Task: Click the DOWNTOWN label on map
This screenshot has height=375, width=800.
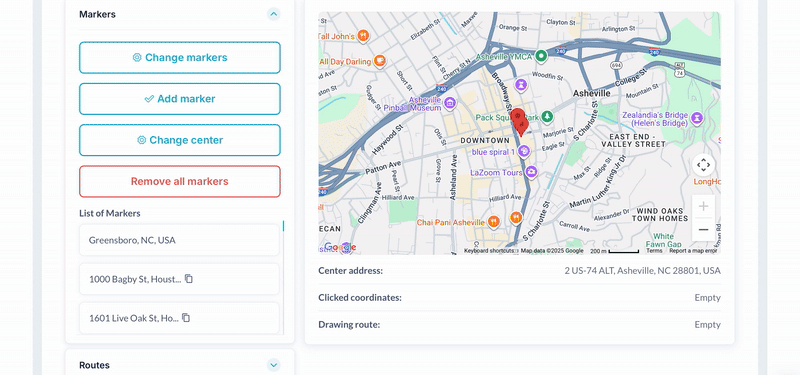Action: point(485,140)
